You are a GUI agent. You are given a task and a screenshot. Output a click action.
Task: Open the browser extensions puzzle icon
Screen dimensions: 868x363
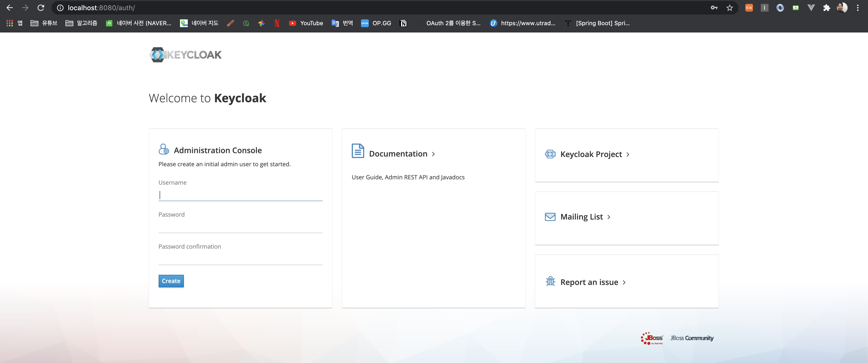tap(826, 8)
